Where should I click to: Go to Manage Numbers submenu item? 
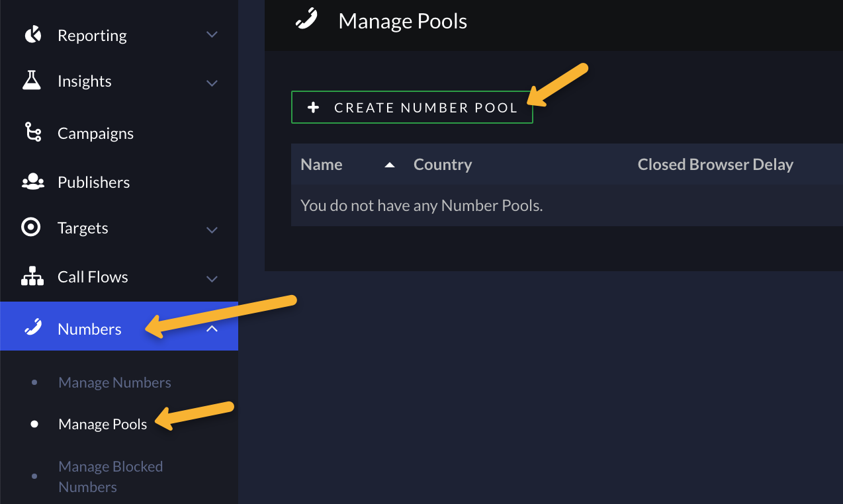114,382
